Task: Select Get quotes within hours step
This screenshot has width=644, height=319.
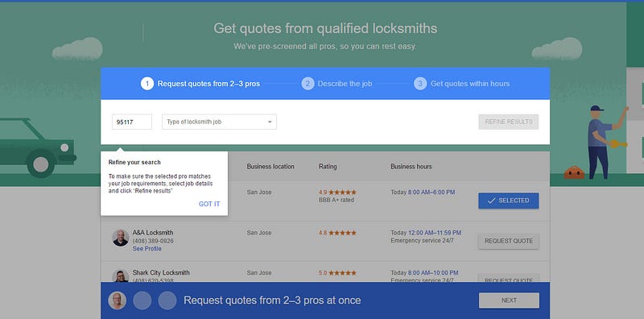Action: pos(470,84)
